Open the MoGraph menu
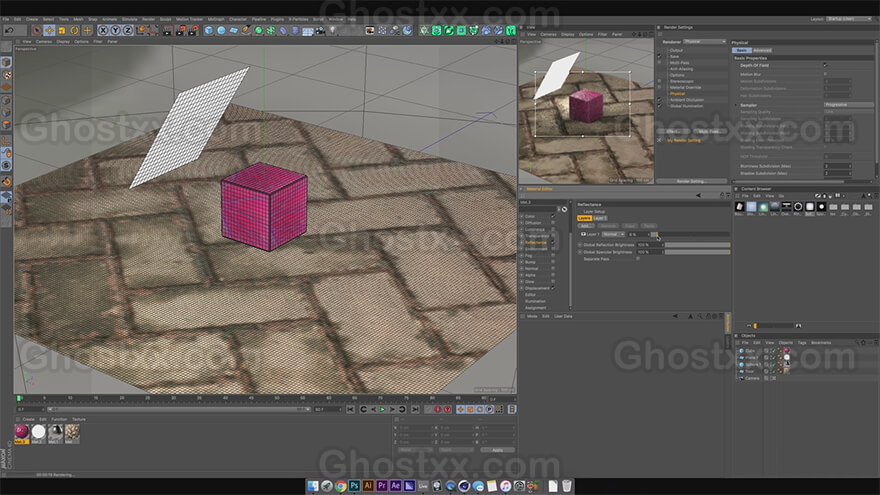 216,19
